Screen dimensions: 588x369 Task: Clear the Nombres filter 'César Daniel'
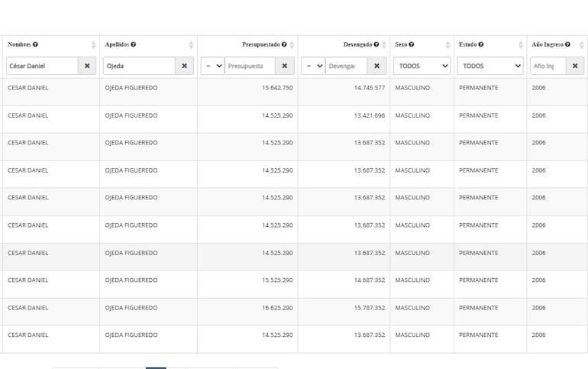click(x=87, y=66)
